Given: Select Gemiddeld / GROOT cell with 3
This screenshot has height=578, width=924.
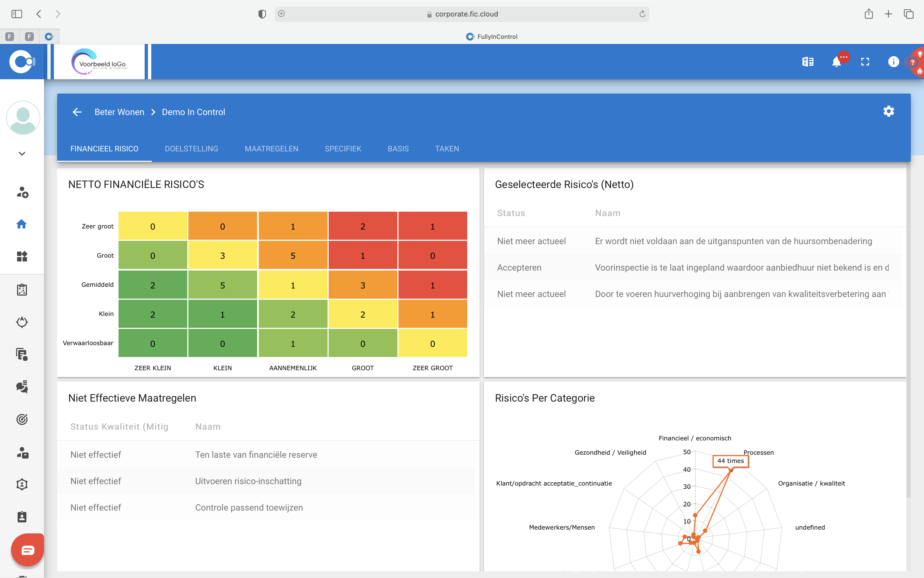Looking at the screenshot, I should click(x=363, y=285).
